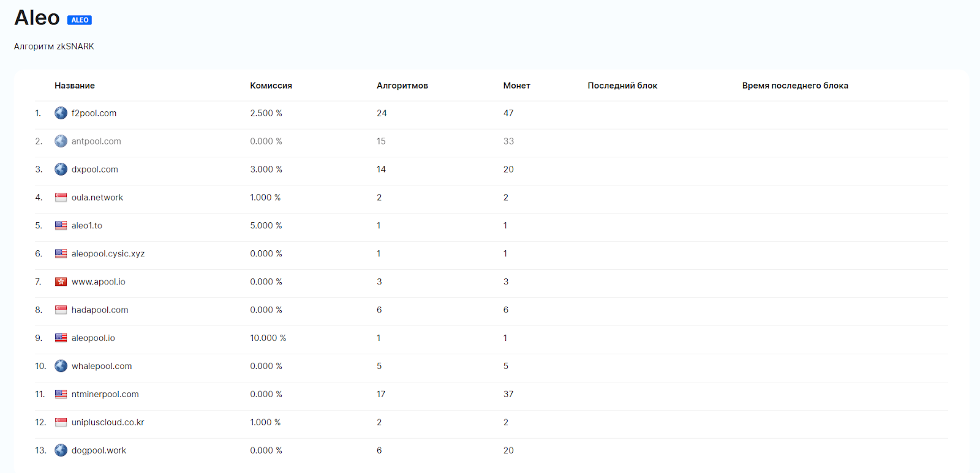980x473 pixels.
Task: Select the 1.000 % commission of unipluscloud.co.kr
Action: point(265,423)
